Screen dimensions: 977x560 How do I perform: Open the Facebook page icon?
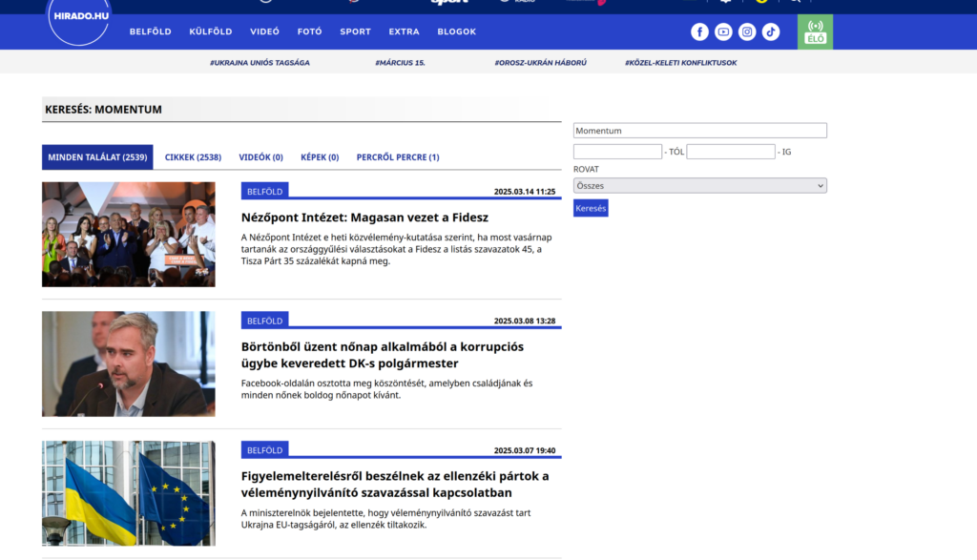(x=699, y=31)
